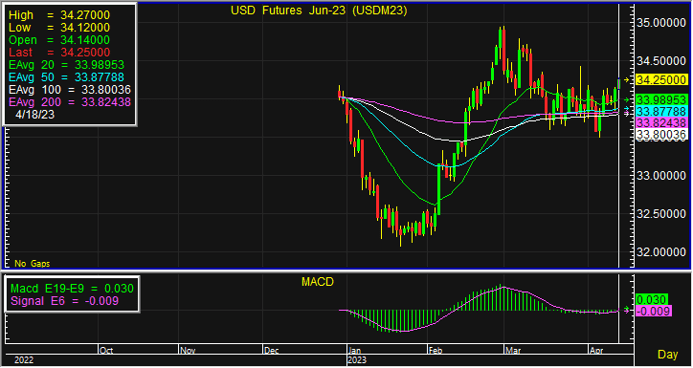
Task: Click the 33.00000 price axis label
Action: point(662,175)
